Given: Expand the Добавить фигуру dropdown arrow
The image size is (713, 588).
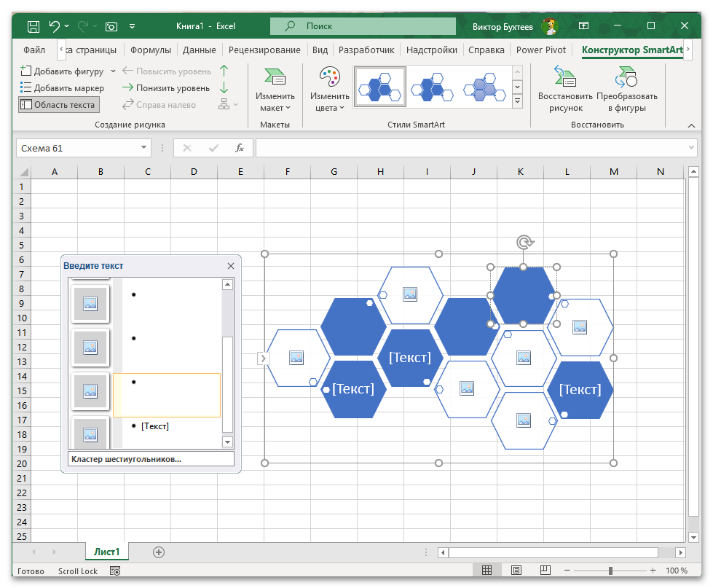Looking at the screenshot, I should (113, 71).
